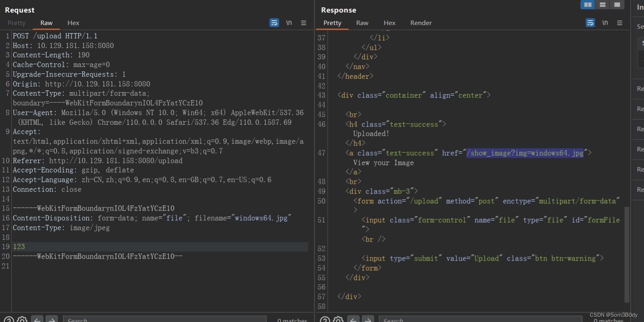Open Request panel hamburger options menu
The image size is (644, 322).
click(304, 23)
